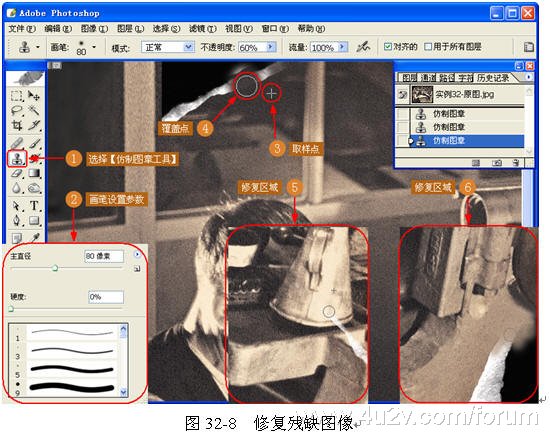This screenshot has width=550, height=433.
Task: Select the Healing Brush tool
Action: click(16, 143)
